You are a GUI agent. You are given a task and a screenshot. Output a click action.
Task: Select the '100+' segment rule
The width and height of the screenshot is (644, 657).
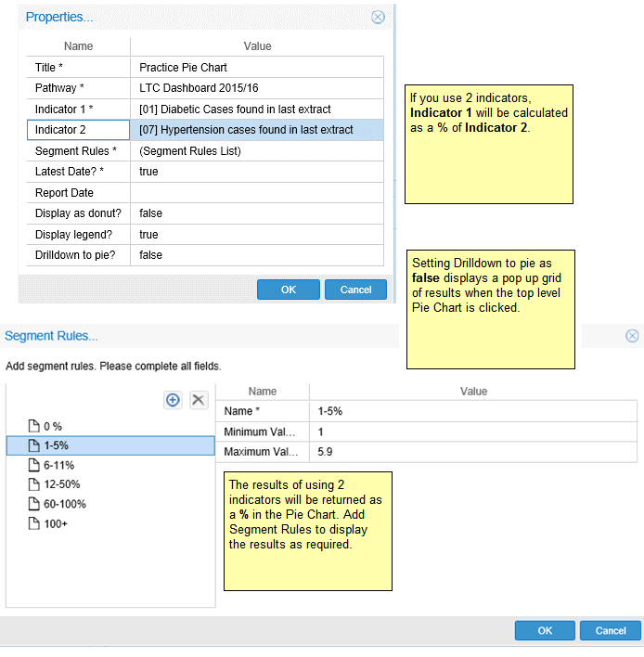[x=55, y=523]
